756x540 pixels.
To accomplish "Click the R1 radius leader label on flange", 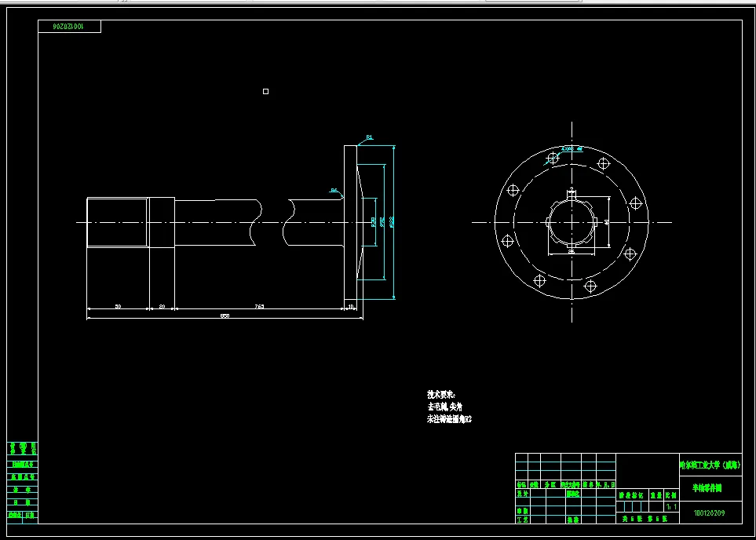I will point(369,137).
